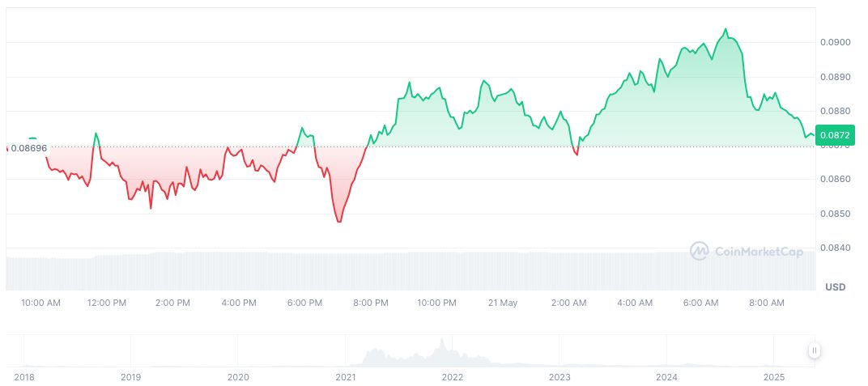868x386 pixels.
Task: Click the 0.0900 price axis label
Action: click(836, 42)
